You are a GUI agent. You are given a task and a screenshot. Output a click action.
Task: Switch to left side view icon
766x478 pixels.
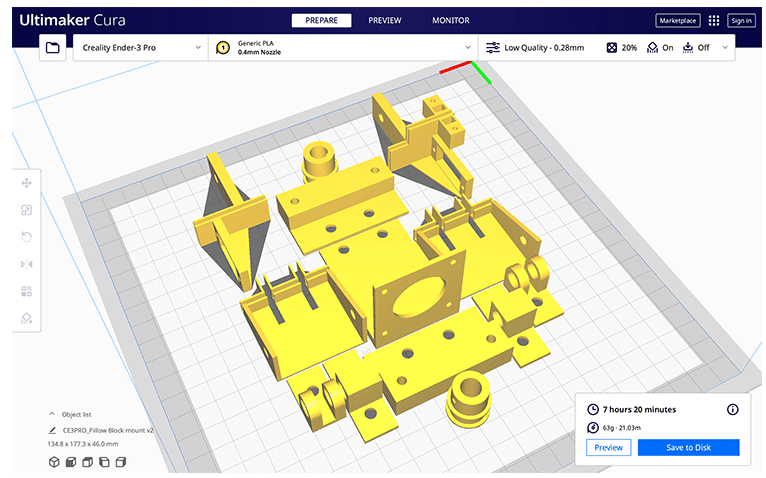click(x=104, y=462)
